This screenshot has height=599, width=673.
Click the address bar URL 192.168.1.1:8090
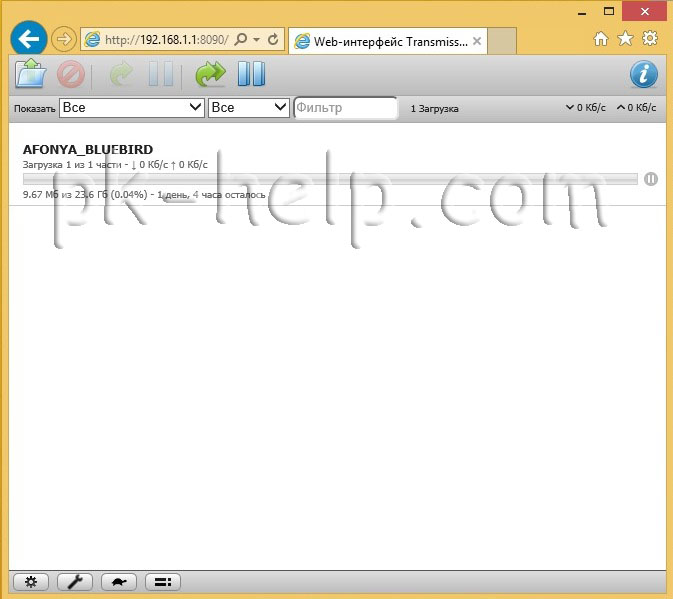[167, 40]
